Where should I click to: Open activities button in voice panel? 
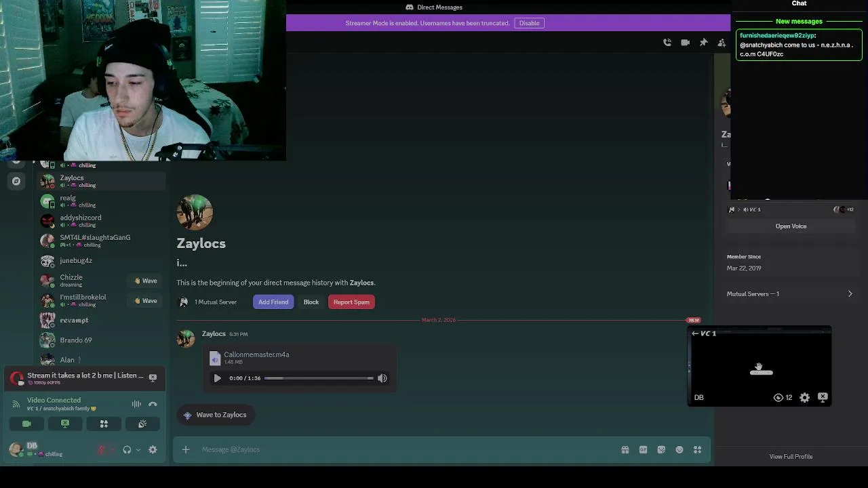click(x=104, y=424)
